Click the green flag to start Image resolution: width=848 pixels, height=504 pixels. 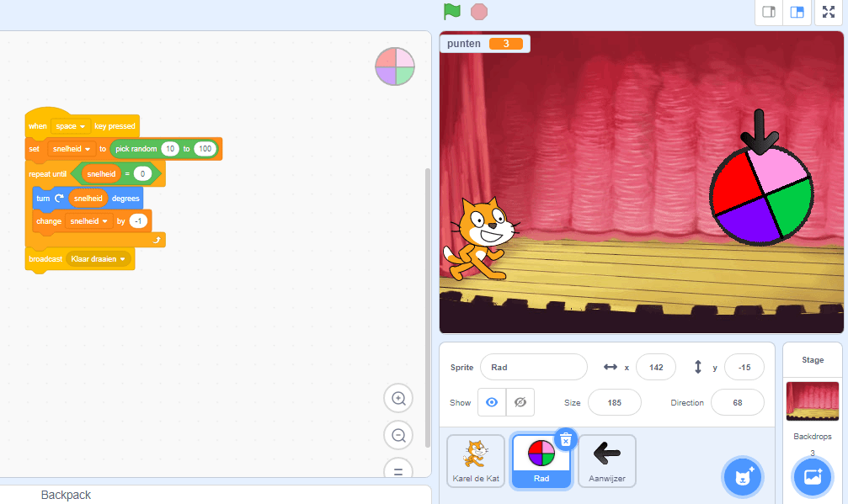pos(452,12)
